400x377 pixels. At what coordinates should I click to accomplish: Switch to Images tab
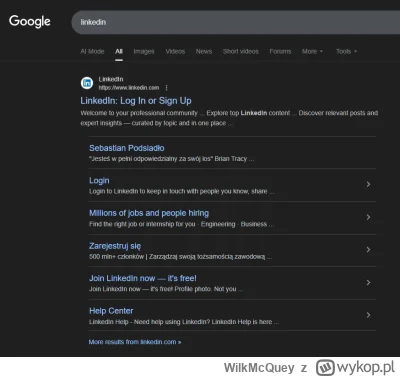click(144, 51)
